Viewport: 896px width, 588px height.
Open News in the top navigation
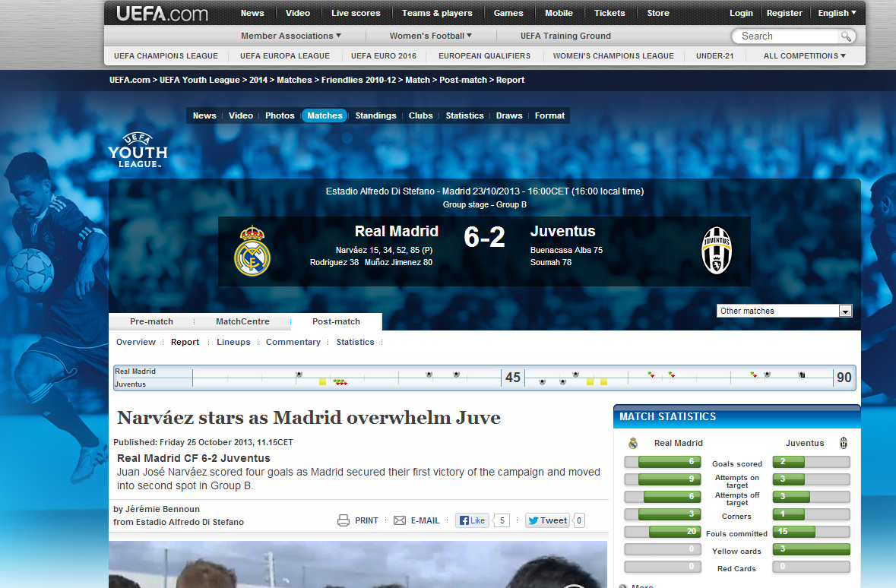(252, 13)
